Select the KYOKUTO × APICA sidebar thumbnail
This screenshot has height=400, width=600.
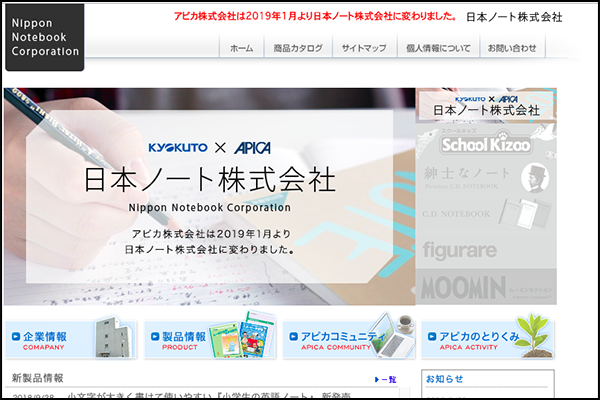pyautogui.click(x=486, y=105)
